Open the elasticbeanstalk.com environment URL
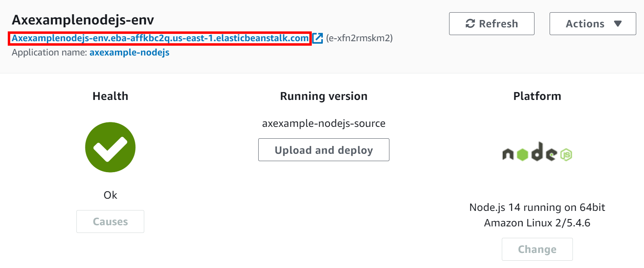 tap(160, 38)
